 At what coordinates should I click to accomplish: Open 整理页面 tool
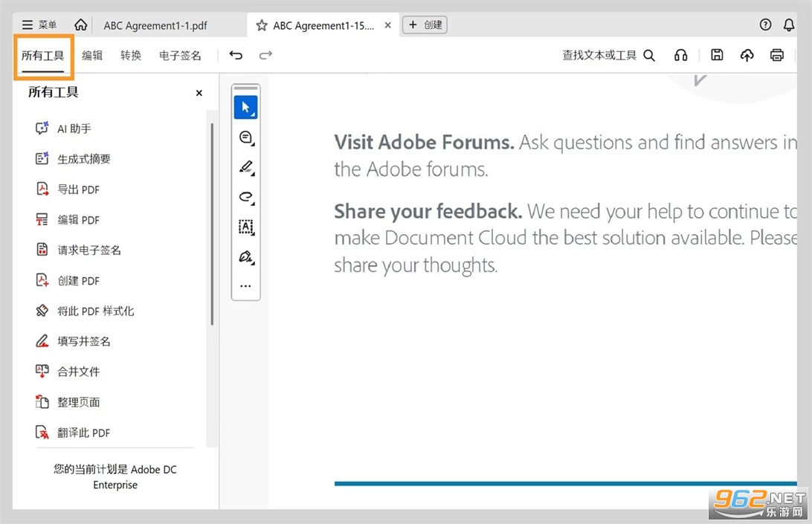[68, 402]
